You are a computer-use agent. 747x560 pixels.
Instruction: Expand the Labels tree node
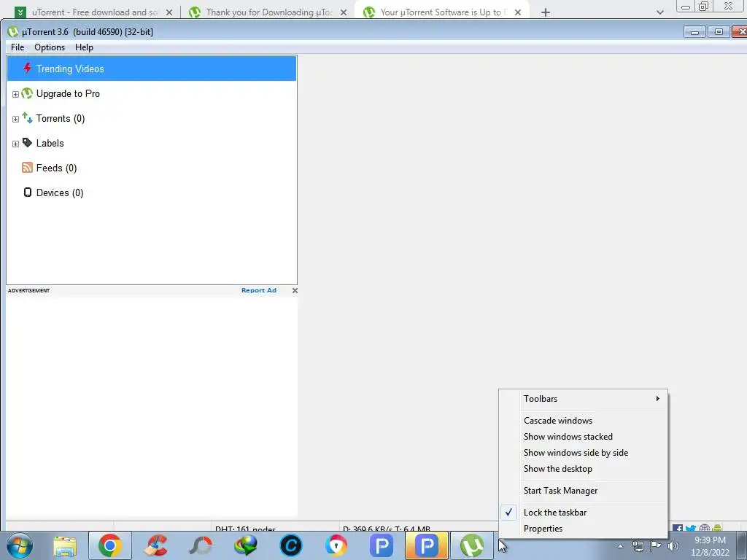pyautogui.click(x=15, y=144)
